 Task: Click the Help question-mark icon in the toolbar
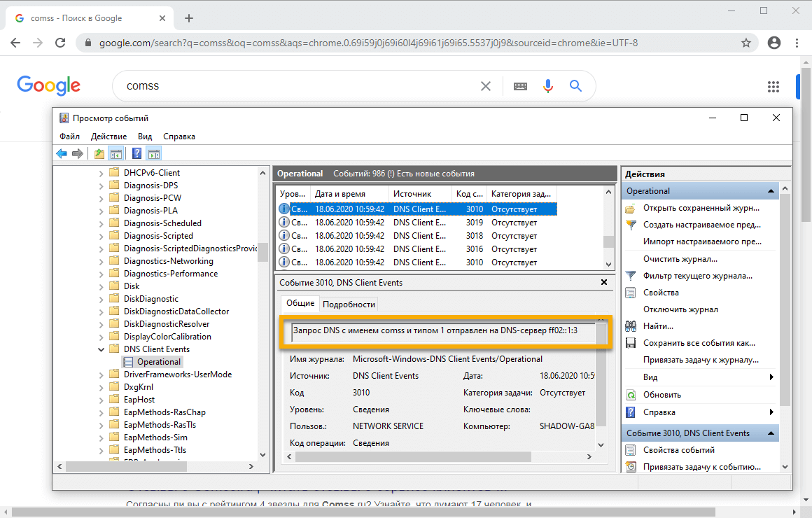[136, 153]
